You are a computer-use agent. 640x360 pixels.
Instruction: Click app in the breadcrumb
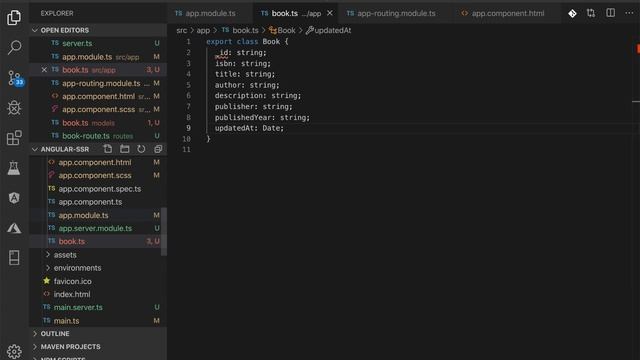coord(203,30)
